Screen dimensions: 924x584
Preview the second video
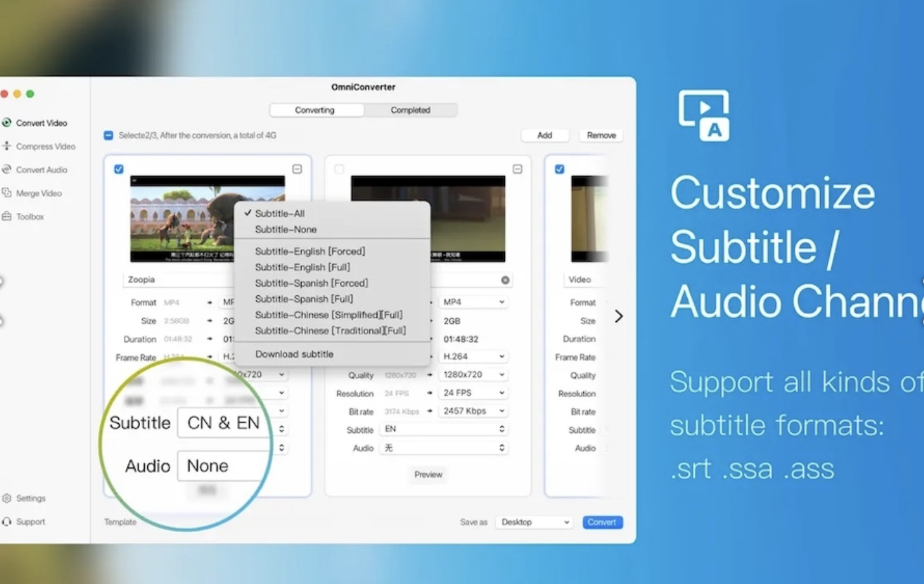coord(428,474)
